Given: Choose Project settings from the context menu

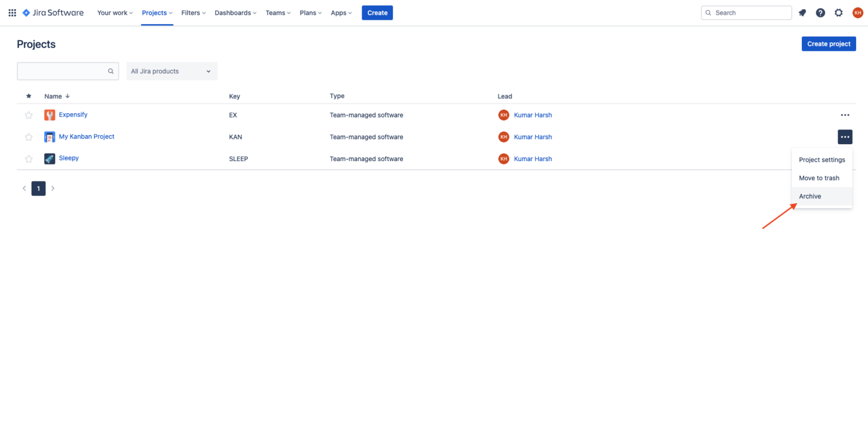Looking at the screenshot, I should (x=822, y=159).
